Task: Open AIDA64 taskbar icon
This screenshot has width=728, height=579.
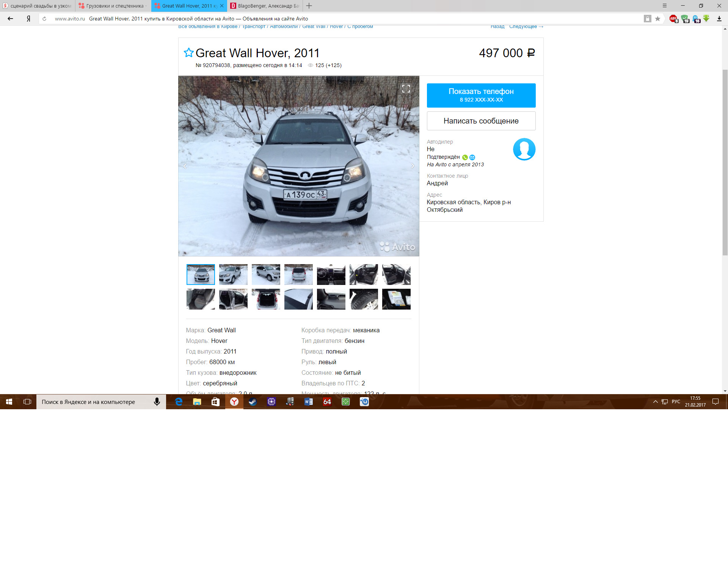Action: pos(327,402)
